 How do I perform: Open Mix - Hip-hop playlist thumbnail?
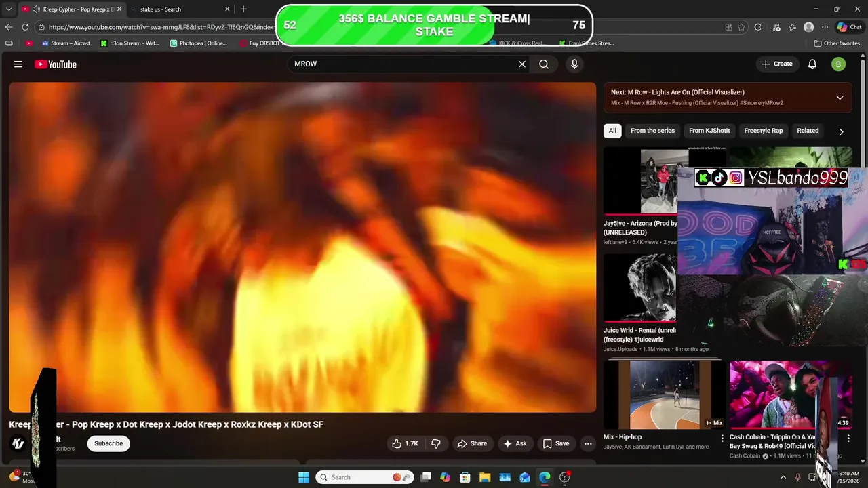point(665,395)
